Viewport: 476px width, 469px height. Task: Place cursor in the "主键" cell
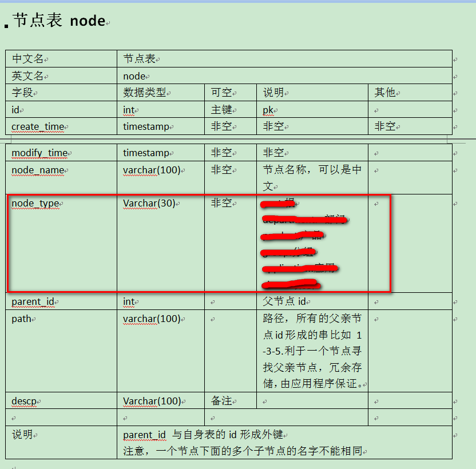coord(221,110)
